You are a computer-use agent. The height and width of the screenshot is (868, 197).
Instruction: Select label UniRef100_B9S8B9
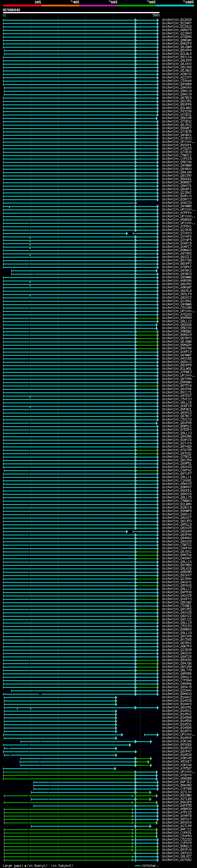177,84
